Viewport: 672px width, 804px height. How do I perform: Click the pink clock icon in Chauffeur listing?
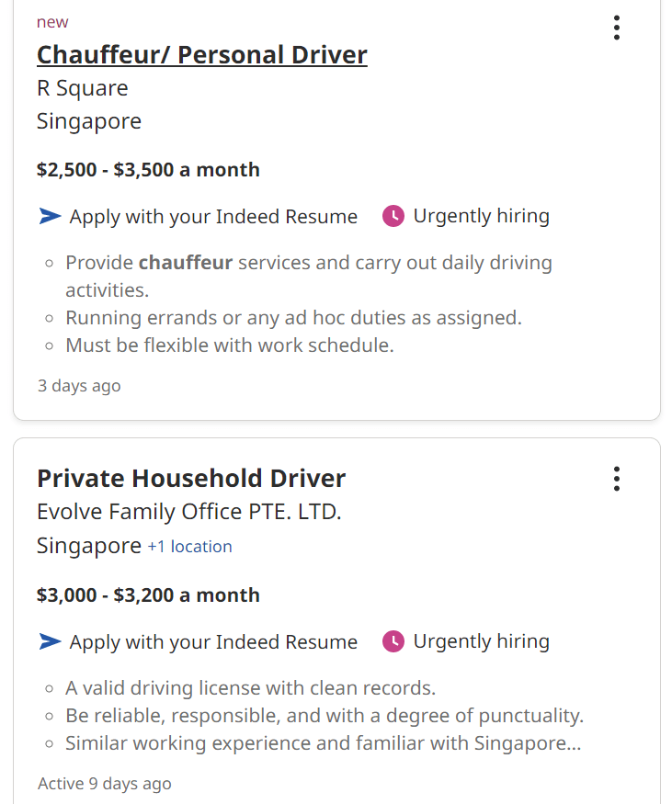pyautogui.click(x=393, y=216)
